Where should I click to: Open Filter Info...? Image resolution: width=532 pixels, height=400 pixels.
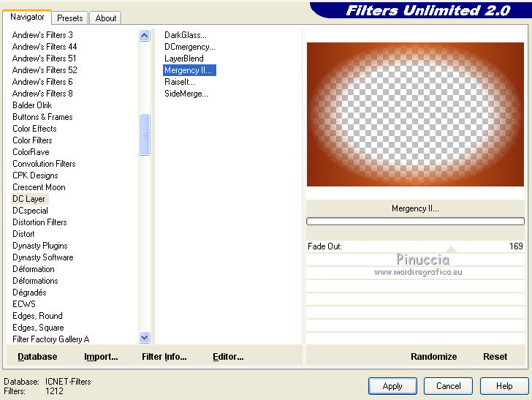(164, 357)
